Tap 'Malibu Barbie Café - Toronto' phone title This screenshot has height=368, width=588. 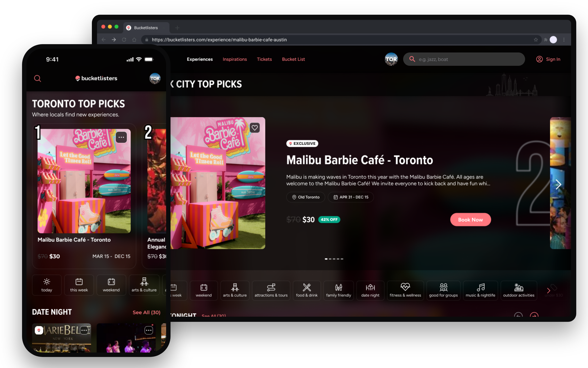pos(74,240)
